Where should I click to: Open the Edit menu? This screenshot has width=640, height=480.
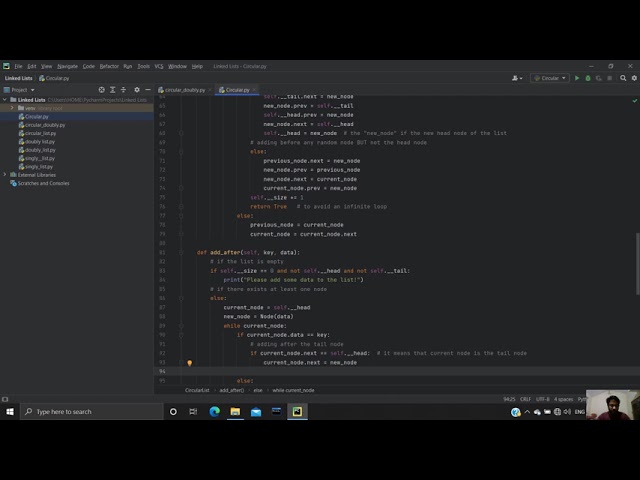[32, 66]
